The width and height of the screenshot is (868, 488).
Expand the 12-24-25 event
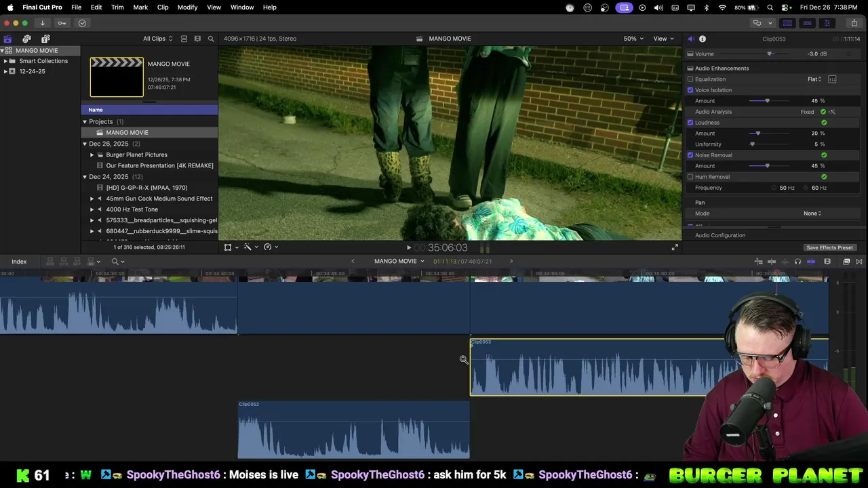click(5, 71)
